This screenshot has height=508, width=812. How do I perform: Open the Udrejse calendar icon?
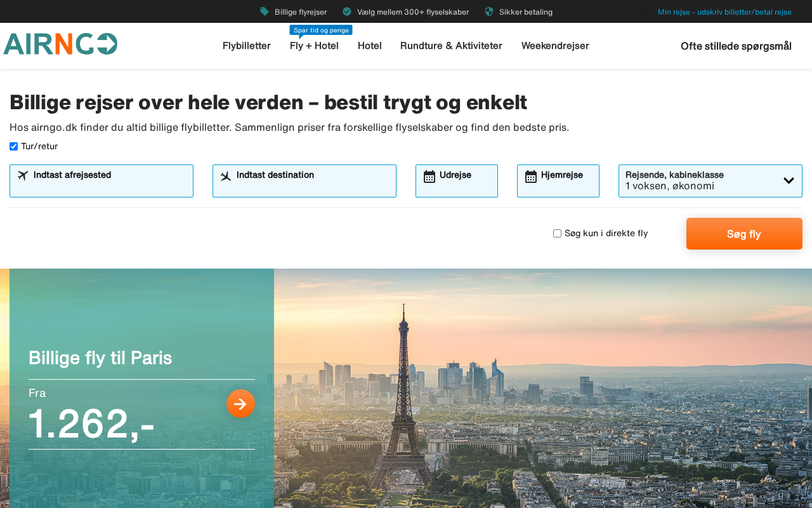[x=429, y=177]
